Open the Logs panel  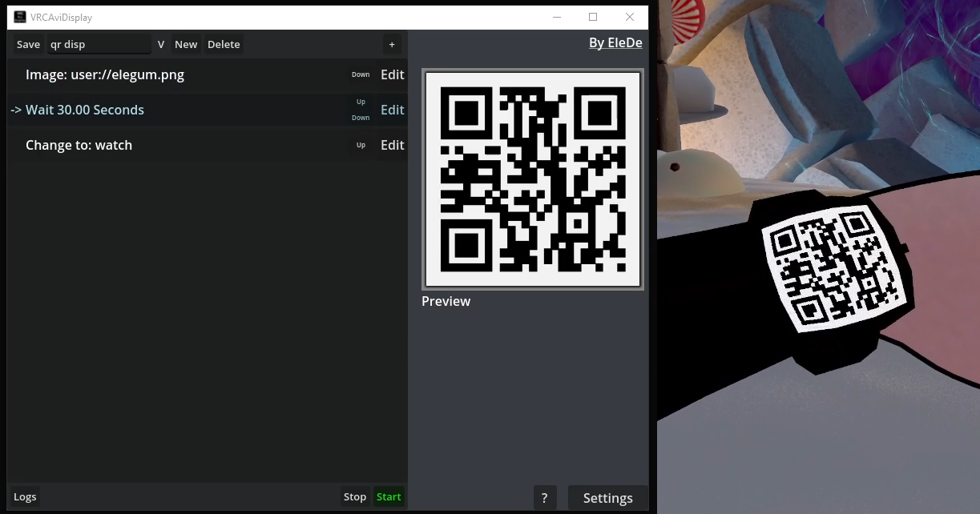click(x=25, y=496)
